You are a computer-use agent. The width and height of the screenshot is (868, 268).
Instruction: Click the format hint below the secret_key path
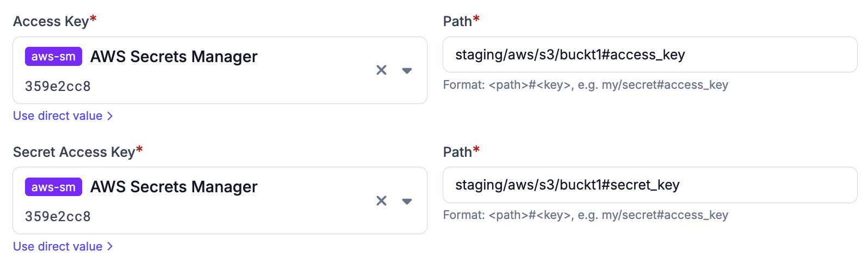pos(586,215)
